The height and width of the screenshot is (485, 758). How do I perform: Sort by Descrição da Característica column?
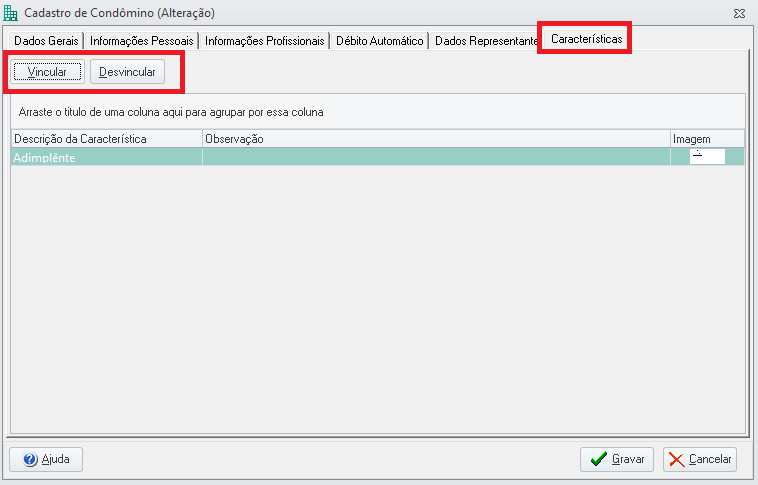click(107, 139)
